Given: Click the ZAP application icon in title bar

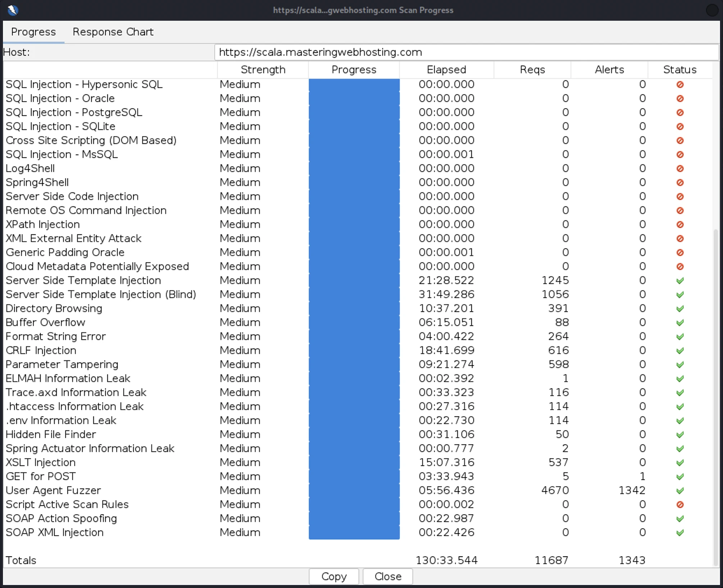Looking at the screenshot, I should 13,10.
